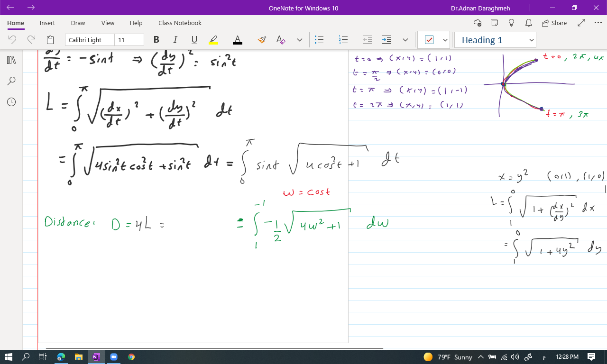The image size is (607, 364).
Task: Toggle bold formatting
Action: (x=156, y=40)
